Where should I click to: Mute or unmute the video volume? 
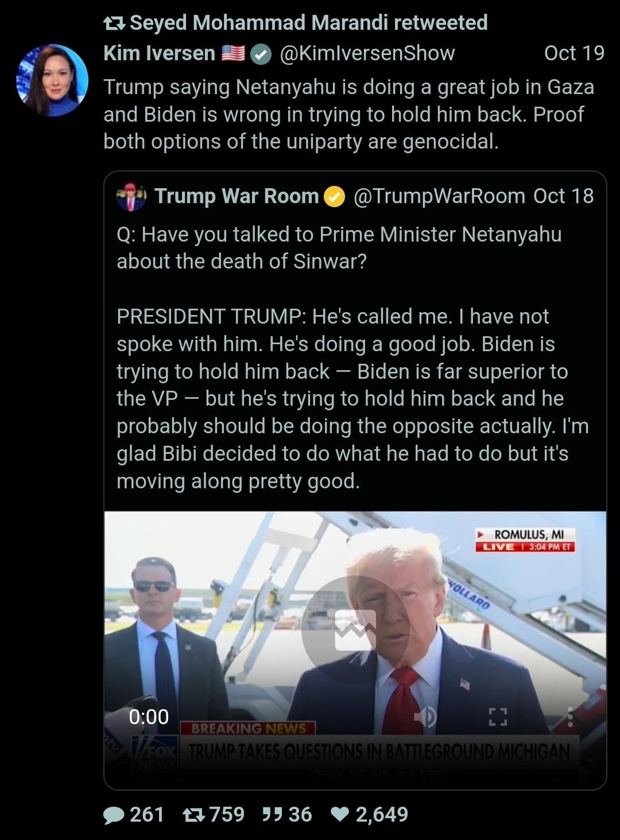click(426, 717)
